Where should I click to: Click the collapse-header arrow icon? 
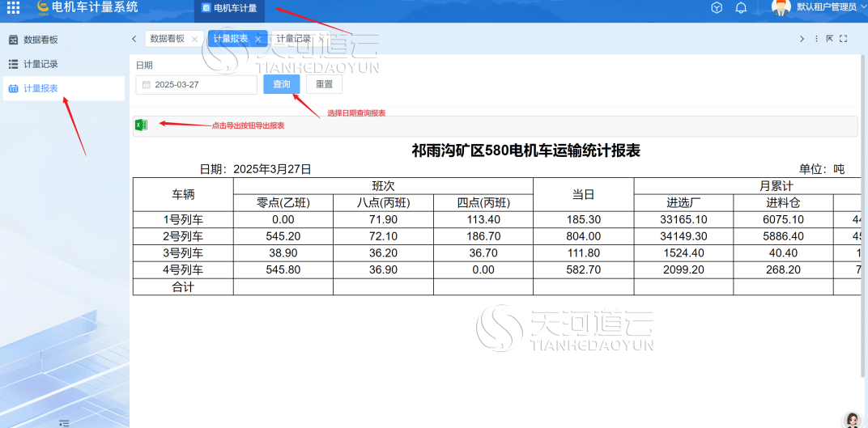click(830, 39)
